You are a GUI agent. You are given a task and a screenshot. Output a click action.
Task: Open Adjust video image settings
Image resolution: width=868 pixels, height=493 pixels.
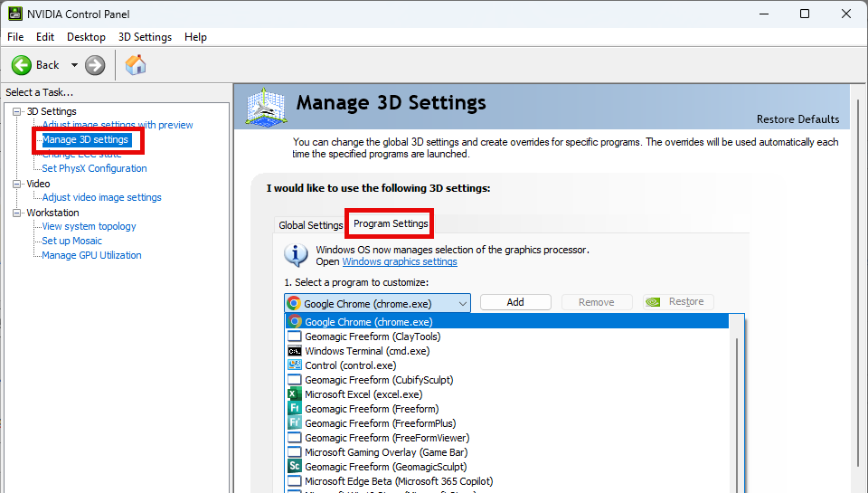tap(102, 197)
